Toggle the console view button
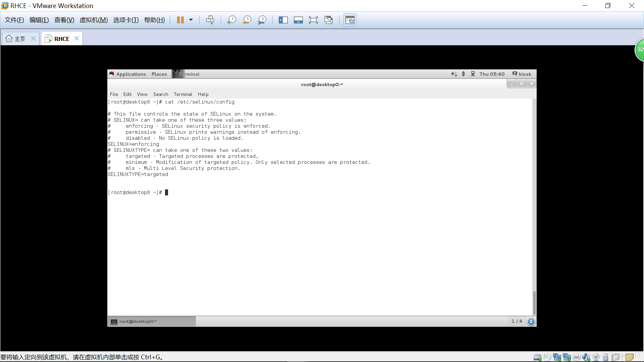This screenshot has width=644, height=362. (x=350, y=20)
